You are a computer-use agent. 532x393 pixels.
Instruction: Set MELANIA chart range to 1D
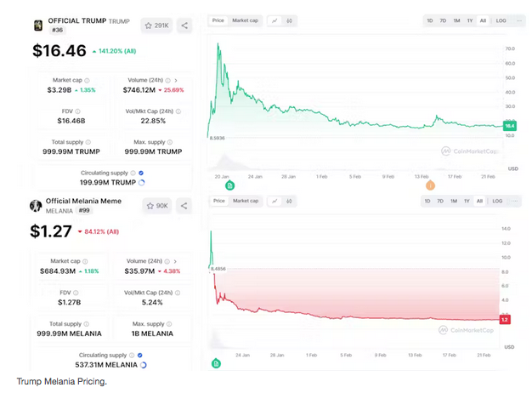(427, 201)
